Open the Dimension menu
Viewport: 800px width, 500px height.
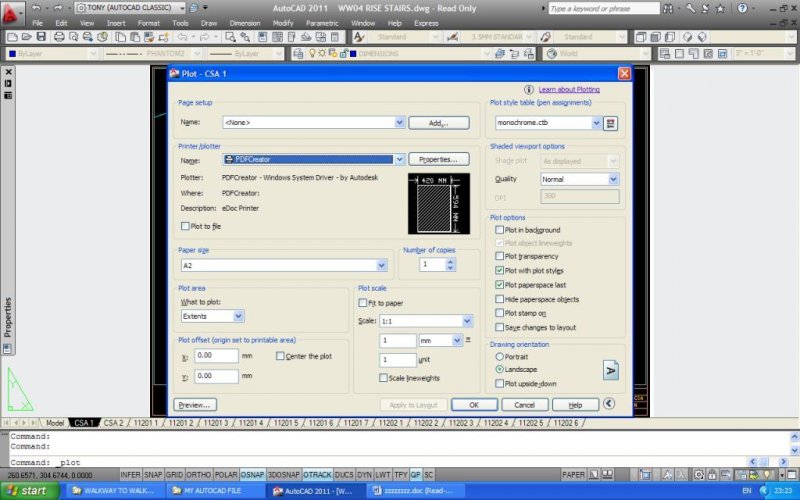coord(244,22)
